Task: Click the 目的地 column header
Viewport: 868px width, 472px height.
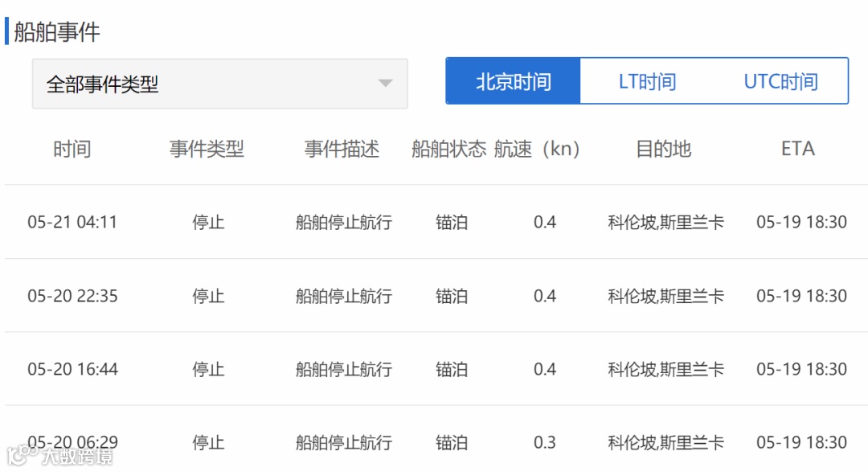Action: click(663, 149)
